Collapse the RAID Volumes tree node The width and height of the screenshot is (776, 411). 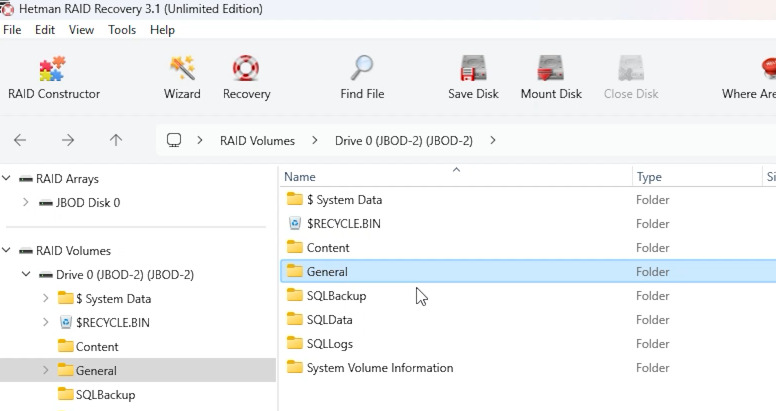6,250
